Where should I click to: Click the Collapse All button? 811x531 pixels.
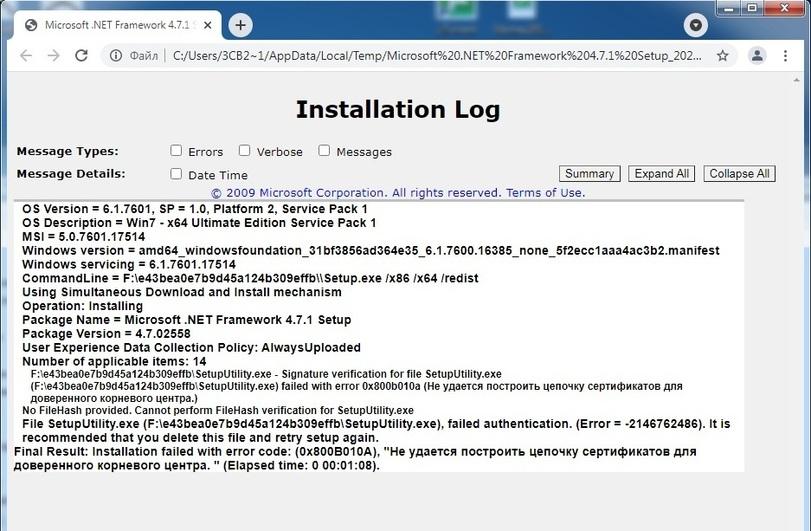point(739,174)
